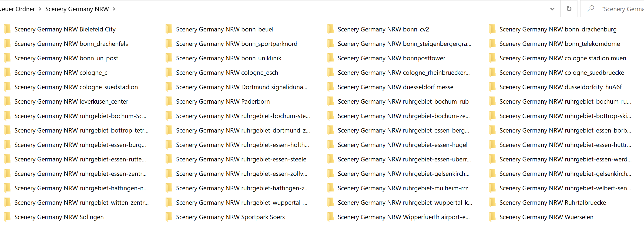Select folder icon for ruhrgebiet-mulheim-rrz
644x232 pixels.
coord(331,188)
